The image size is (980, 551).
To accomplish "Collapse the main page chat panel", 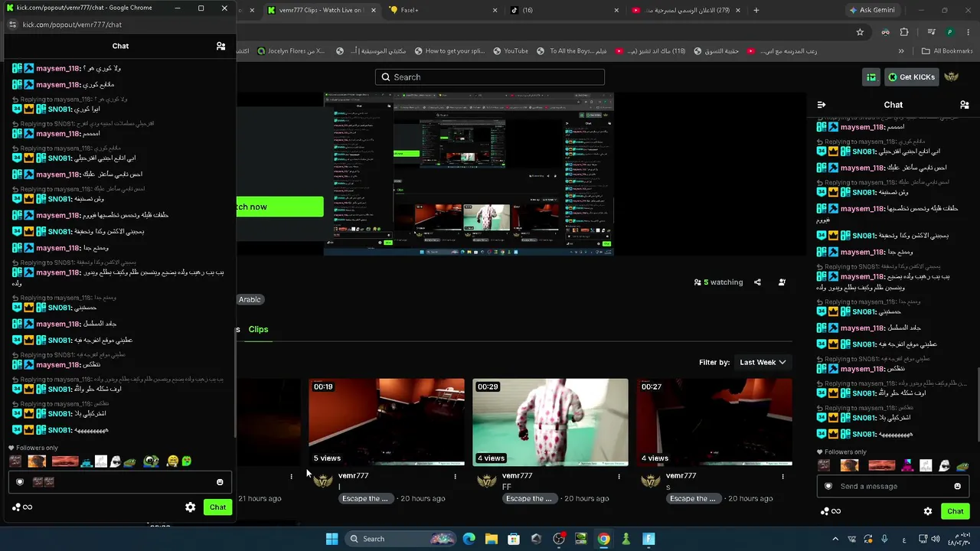I will (822, 105).
